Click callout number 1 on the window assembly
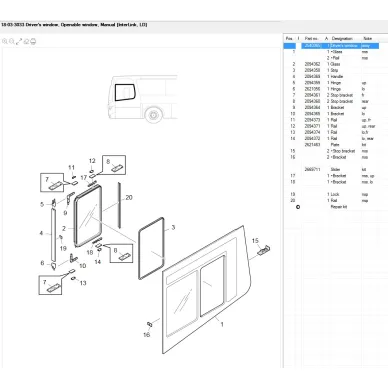Image resolution: width=388 pixels, height=388 pixels. (222, 324)
